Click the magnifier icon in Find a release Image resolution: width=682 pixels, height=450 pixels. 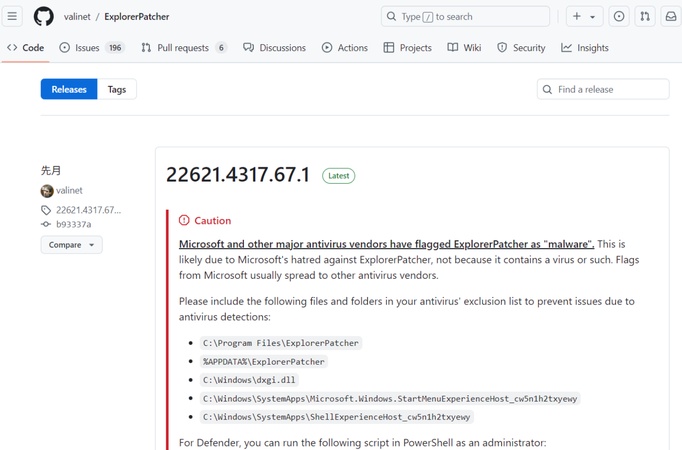548,90
